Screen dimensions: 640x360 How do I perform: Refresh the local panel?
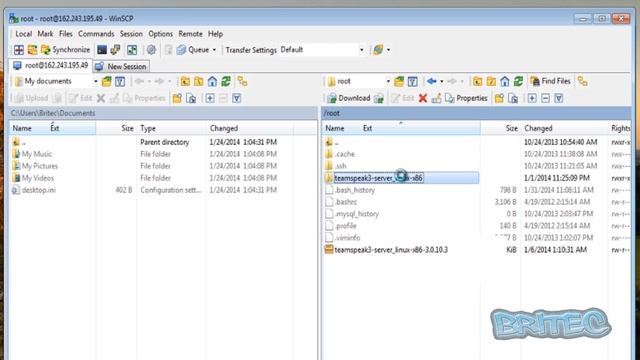[x=226, y=82]
